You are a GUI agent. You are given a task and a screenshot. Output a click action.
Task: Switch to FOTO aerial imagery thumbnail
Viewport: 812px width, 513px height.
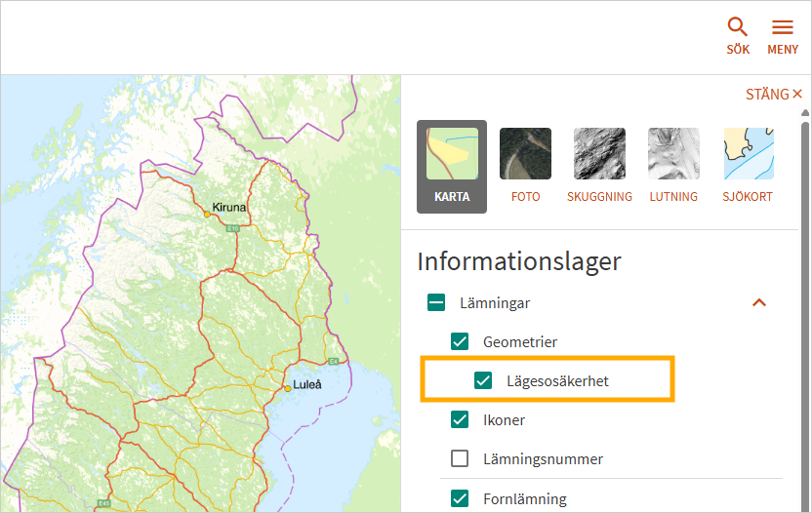[x=525, y=154]
